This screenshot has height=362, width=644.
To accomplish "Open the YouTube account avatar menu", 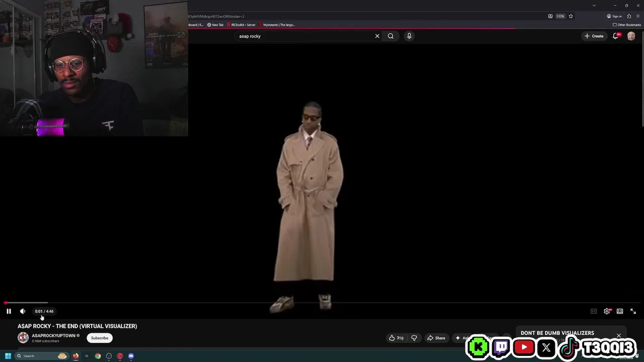I will click(631, 36).
